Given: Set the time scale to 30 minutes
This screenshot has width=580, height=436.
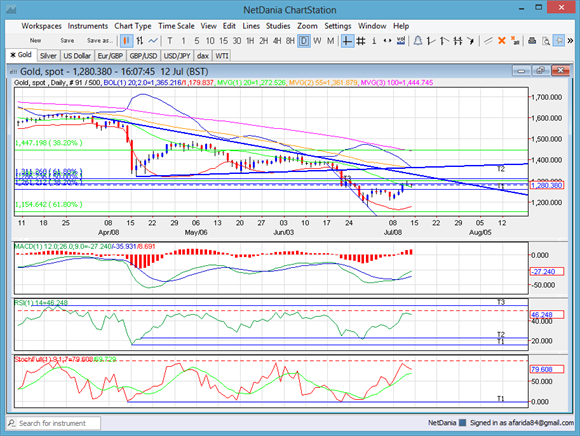Looking at the screenshot, I should click(237, 41).
